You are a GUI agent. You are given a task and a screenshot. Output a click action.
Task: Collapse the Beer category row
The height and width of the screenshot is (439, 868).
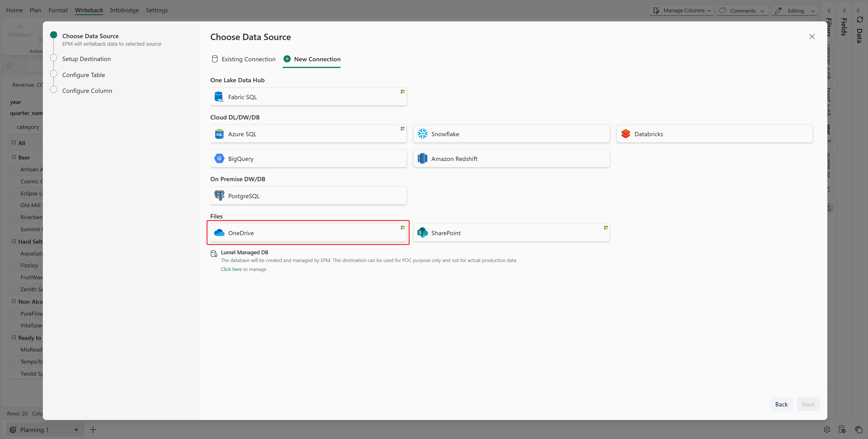(14, 157)
